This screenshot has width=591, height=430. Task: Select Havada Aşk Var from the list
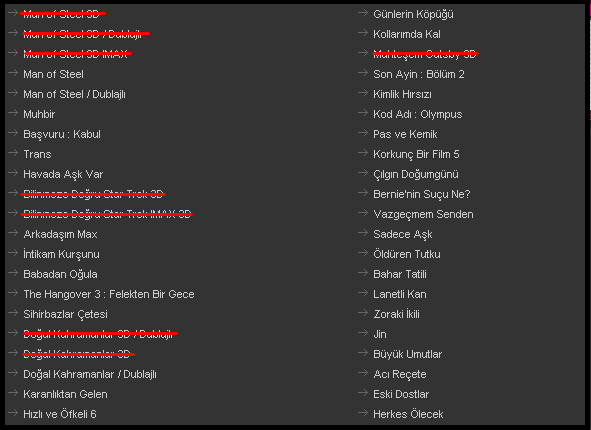(x=63, y=174)
